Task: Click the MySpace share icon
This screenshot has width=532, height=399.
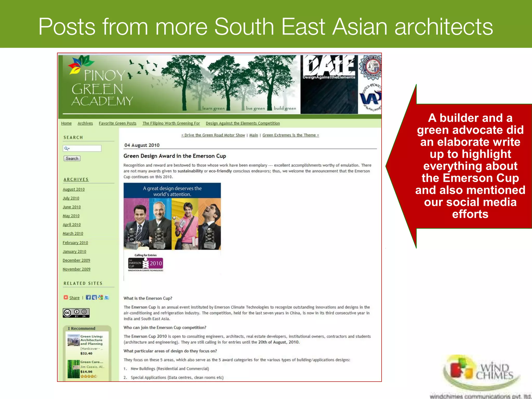Action: [94, 297]
